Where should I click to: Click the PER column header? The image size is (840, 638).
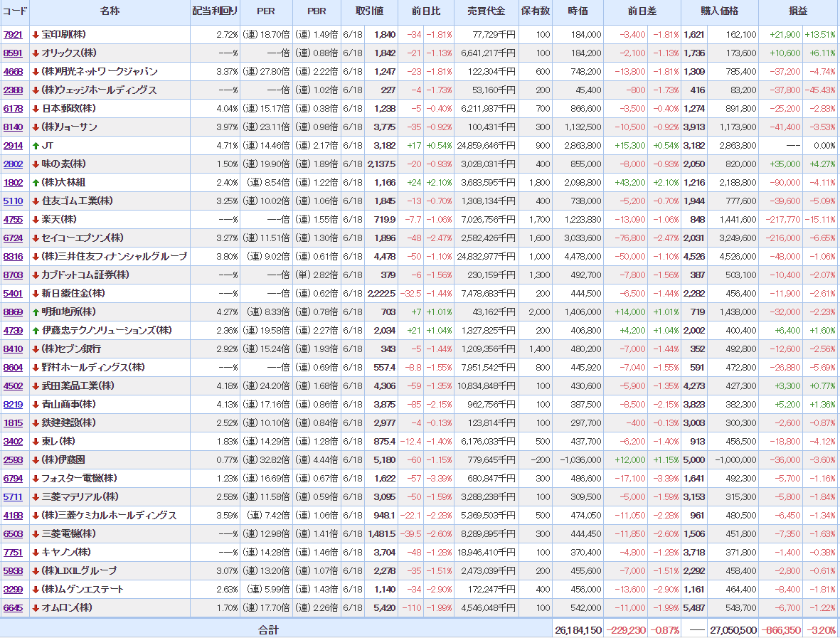point(266,11)
